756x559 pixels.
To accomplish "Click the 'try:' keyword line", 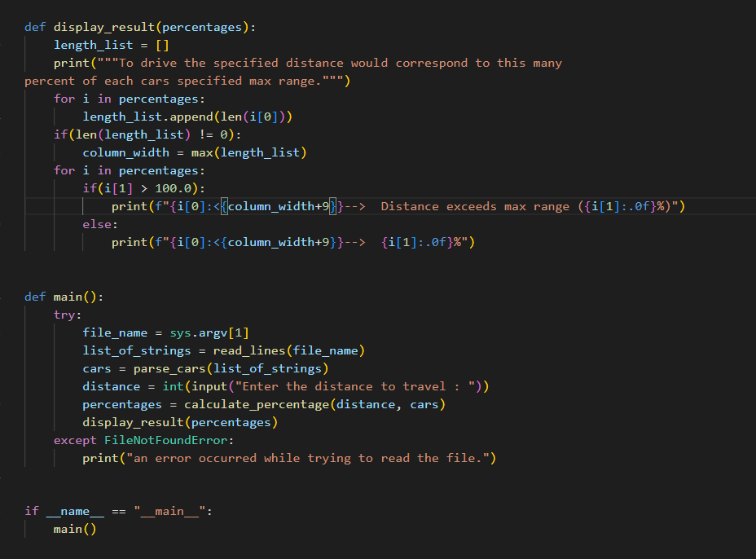I will 68,315.
